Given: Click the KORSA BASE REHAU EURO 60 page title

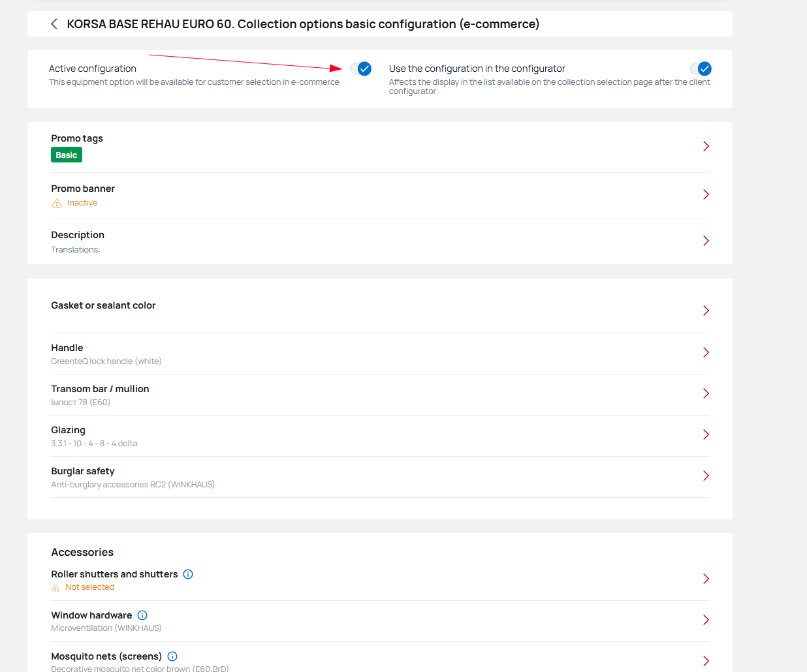Looking at the screenshot, I should click(x=303, y=24).
